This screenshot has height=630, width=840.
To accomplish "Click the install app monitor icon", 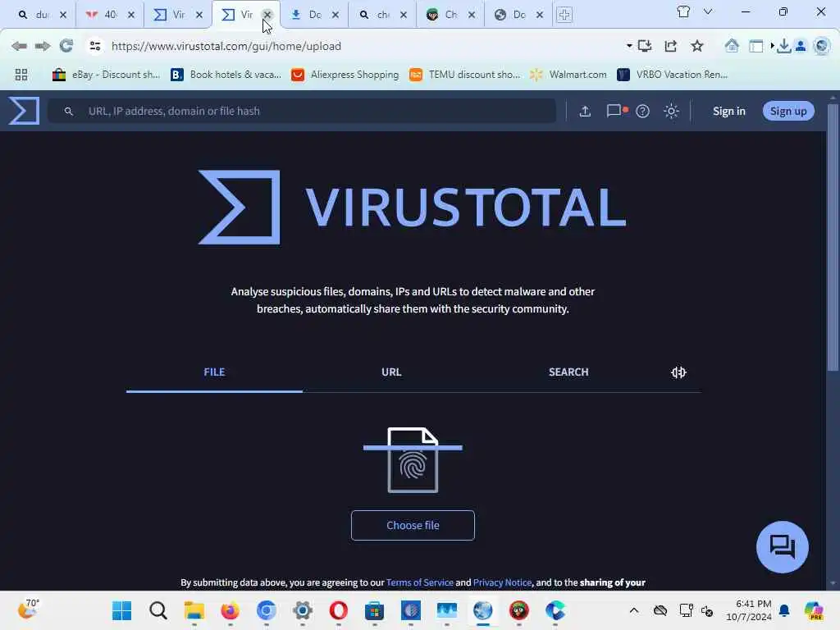I will 645,46.
